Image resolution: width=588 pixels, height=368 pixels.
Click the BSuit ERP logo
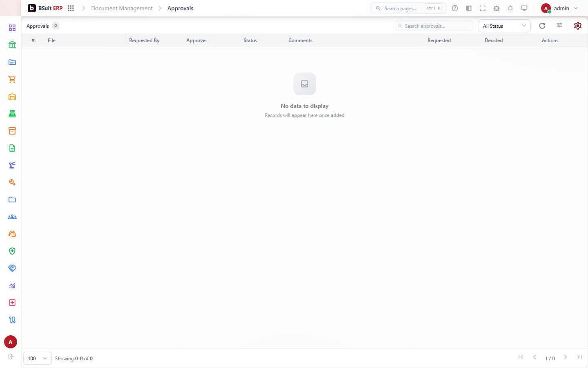(45, 8)
